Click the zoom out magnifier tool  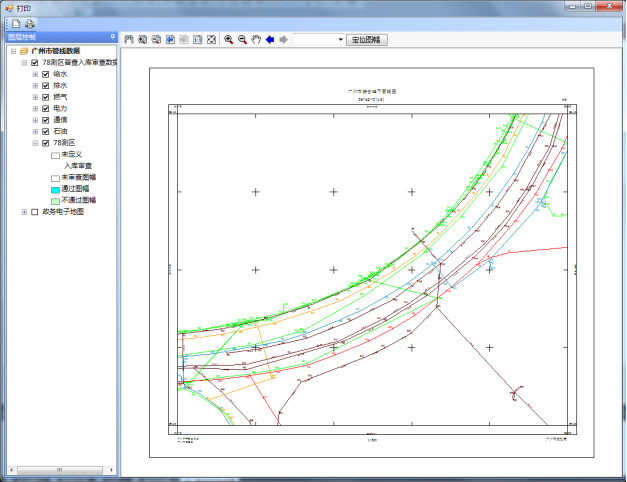242,40
